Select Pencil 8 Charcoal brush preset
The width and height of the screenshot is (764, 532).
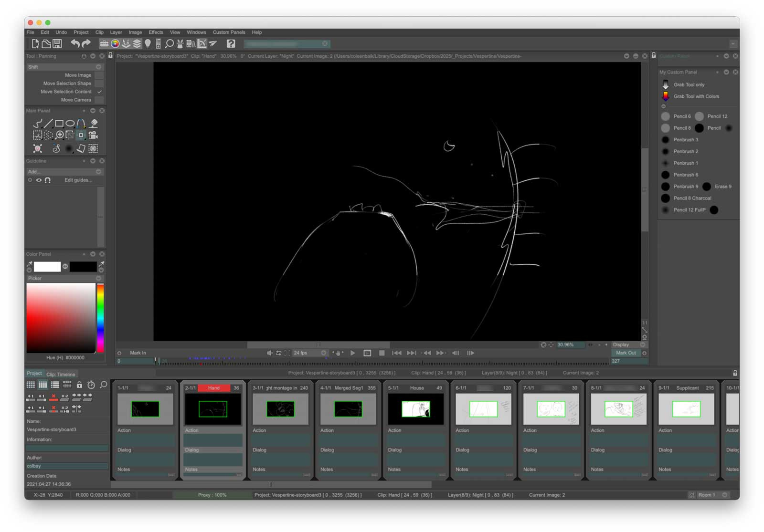[687, 198]
